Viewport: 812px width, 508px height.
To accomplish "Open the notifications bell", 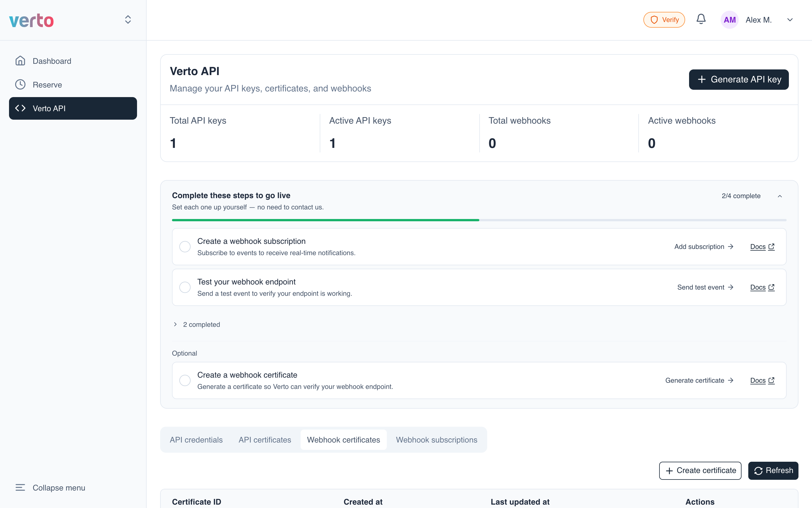I will (701, 19).
